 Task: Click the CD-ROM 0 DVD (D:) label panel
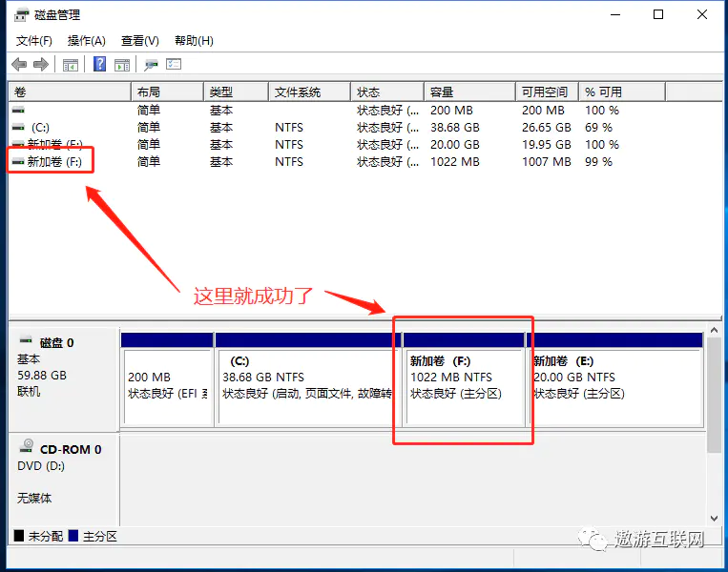[64, 479]
